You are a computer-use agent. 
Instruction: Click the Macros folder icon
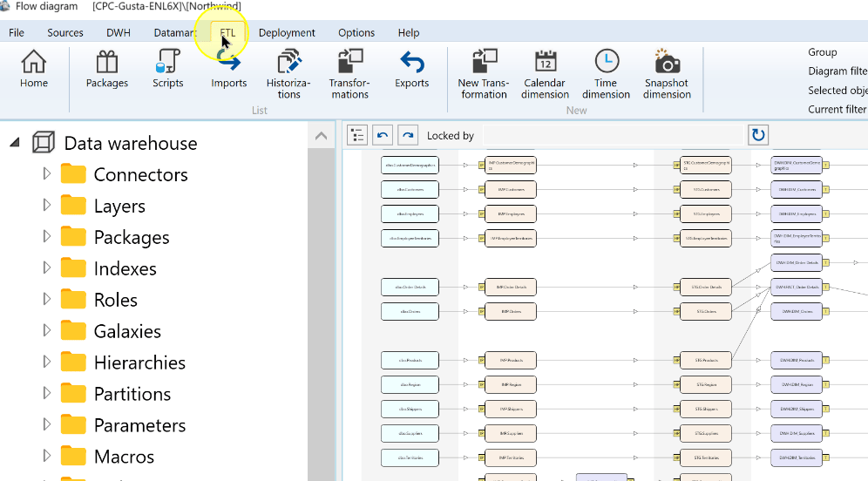pyautogui.click(x=73, y=456)
